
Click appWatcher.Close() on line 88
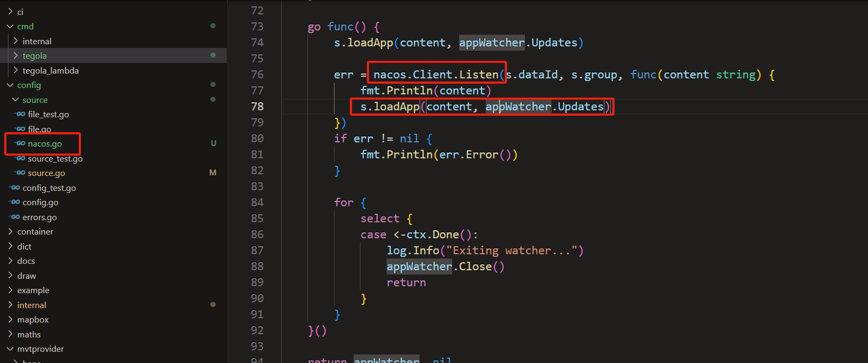click(x=446, y=267)
